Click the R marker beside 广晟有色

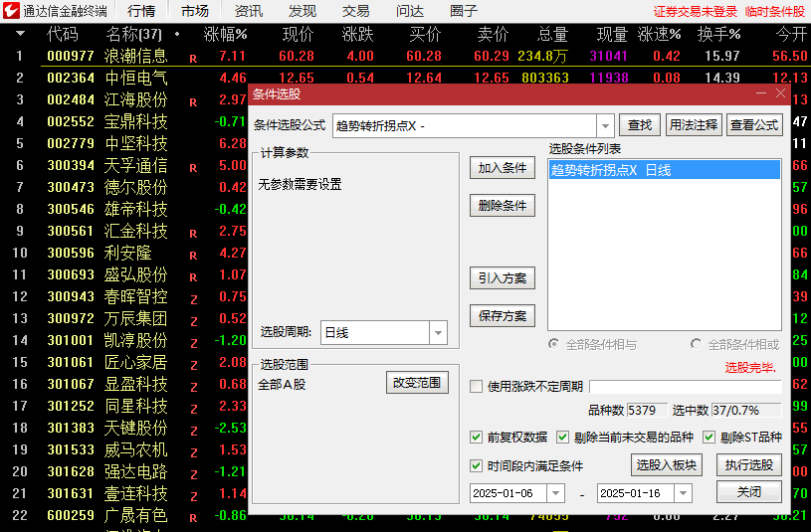click(193, 518)
